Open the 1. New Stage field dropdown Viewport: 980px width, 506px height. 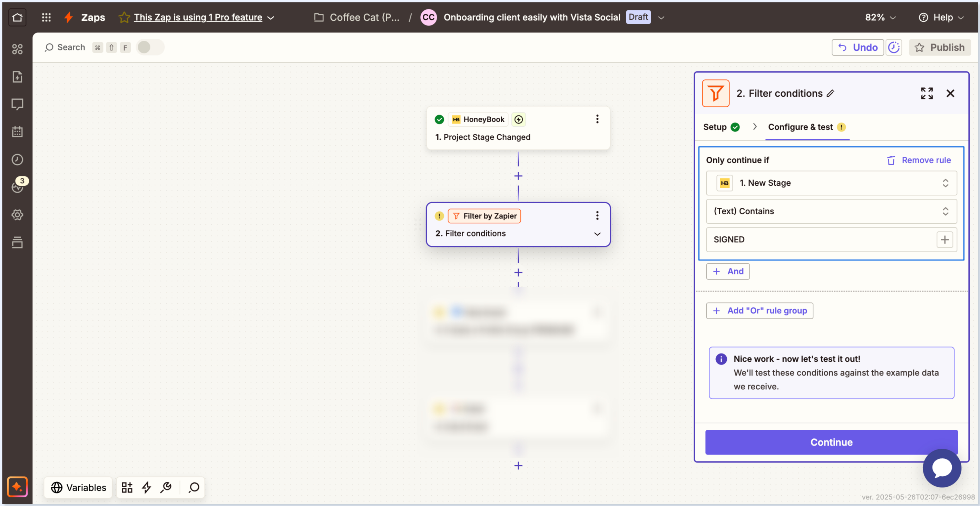pyautogui.click(x=831, y=183)
